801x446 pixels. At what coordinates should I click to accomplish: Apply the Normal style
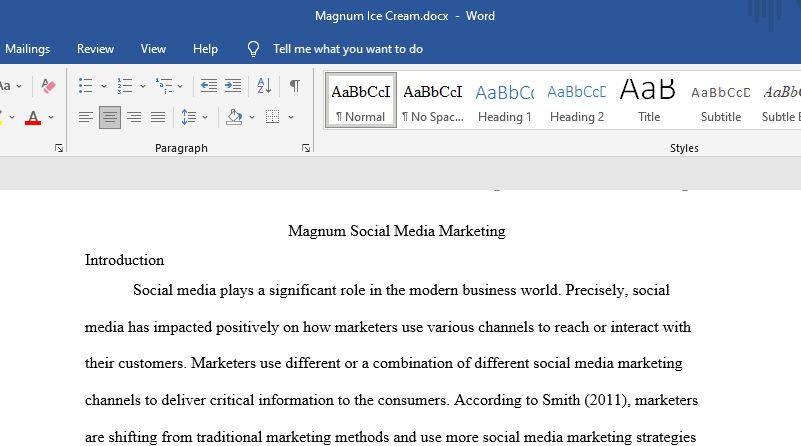(x=361, y=100)
